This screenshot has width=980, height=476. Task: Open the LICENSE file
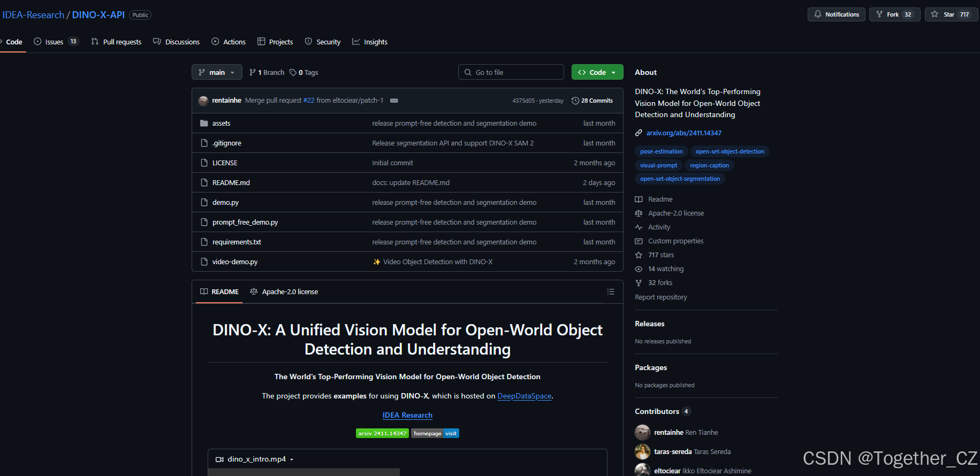point(225,163)
